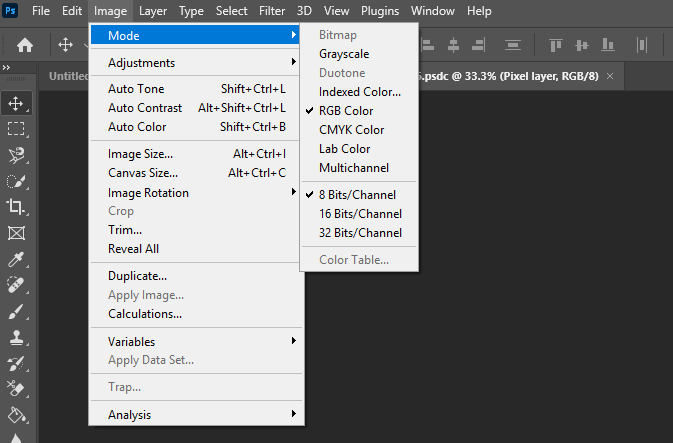Apply Auto Tone

(x=194, y=89)
